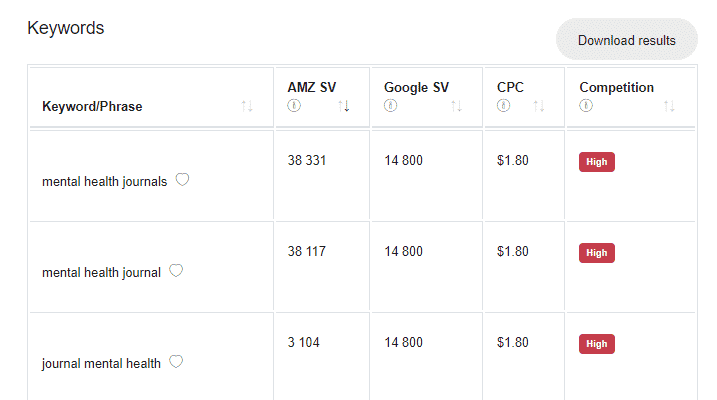Click the Keyword/Phrase column header
This screenshot has width=717, height=400.
(x=92, y=107)
